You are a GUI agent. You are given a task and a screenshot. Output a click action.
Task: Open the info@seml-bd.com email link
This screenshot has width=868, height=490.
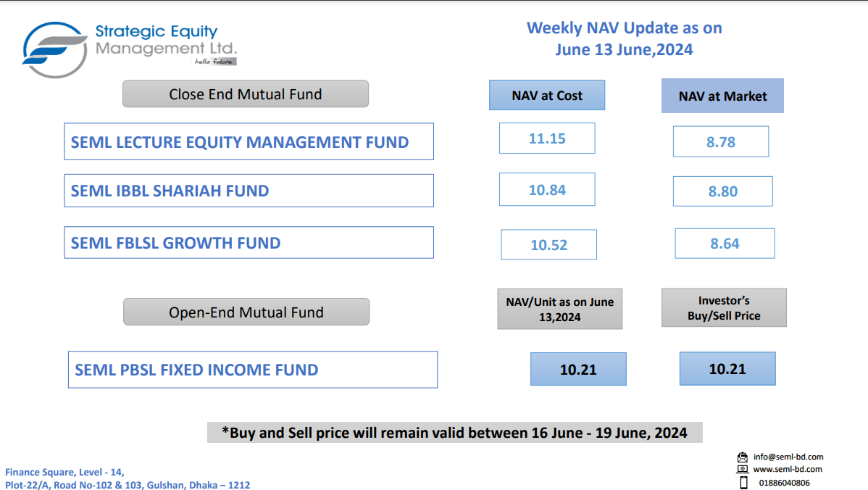(x=788, y=457)
